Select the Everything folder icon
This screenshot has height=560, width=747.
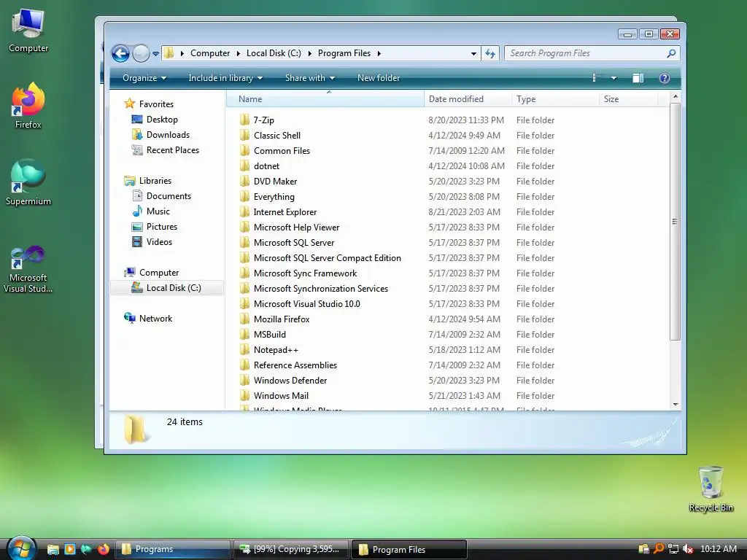(244, 196)
